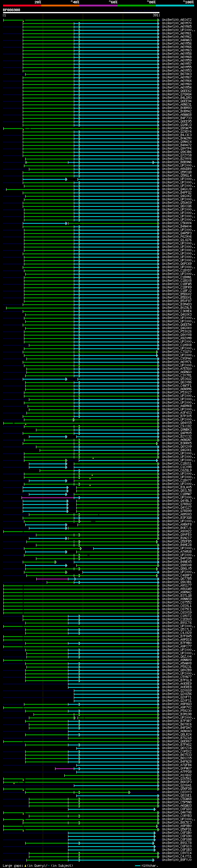Open hit UniRef100_A8I4T2
Image resolution: width=197 pixels, height=868 pixels.
177,20
